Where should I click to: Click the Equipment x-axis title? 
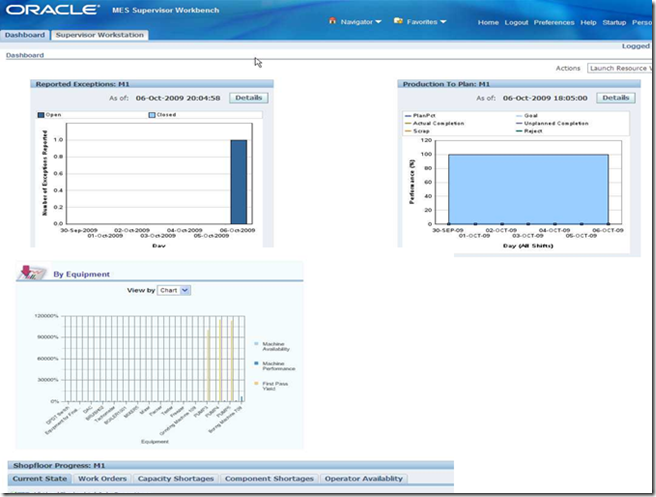click(154, 441)
